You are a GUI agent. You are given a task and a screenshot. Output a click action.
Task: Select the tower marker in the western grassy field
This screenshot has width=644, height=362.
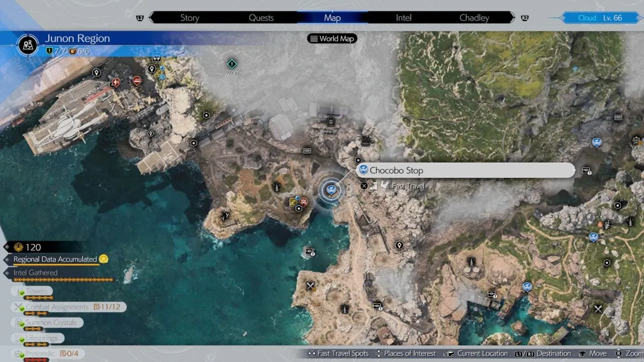[277, 187]
